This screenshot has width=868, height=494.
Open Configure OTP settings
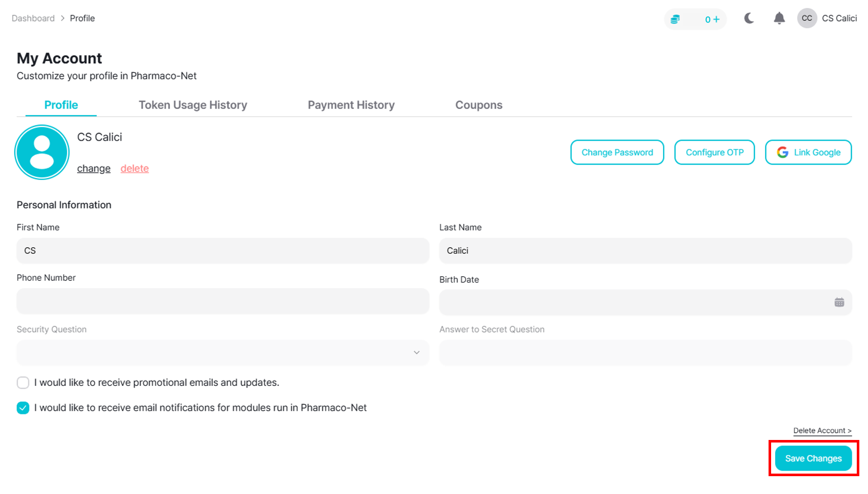(714, 152)
